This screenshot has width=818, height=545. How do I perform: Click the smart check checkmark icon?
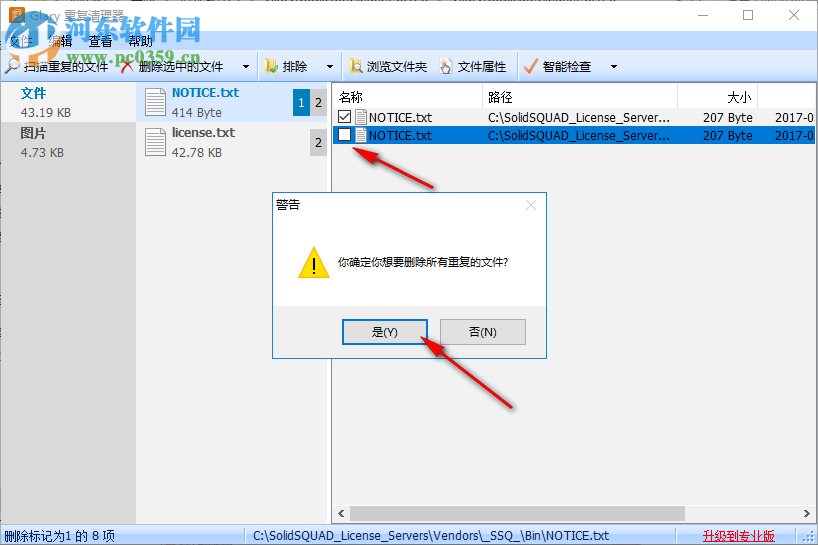point(530,66)
